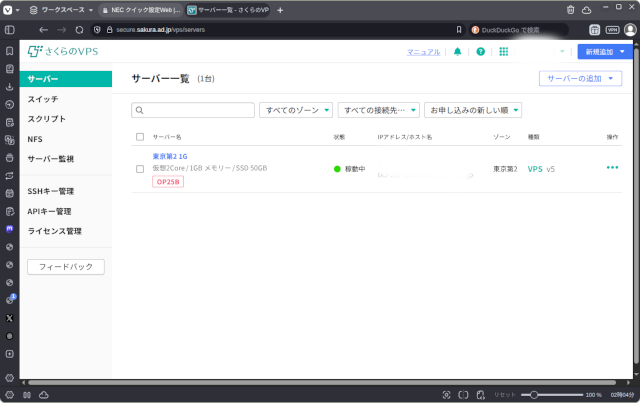Open the calendar icon in toolbar
The height and width of the screenshot is (403, 640).
595,30
